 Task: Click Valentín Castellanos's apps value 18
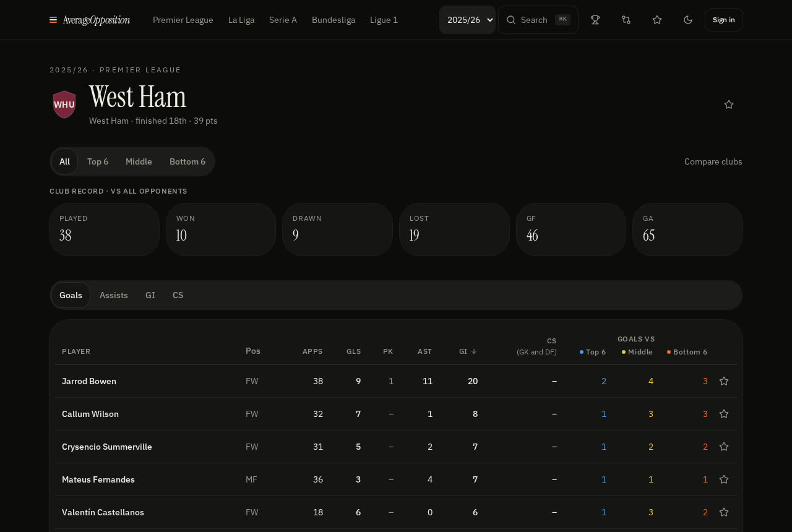pos(318,512)
